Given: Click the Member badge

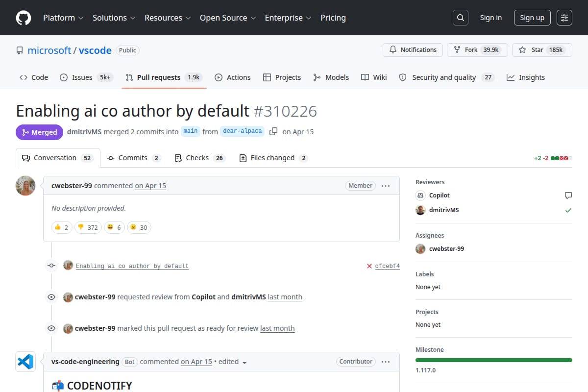Looking at the screenshot, I should coord(361,186).
